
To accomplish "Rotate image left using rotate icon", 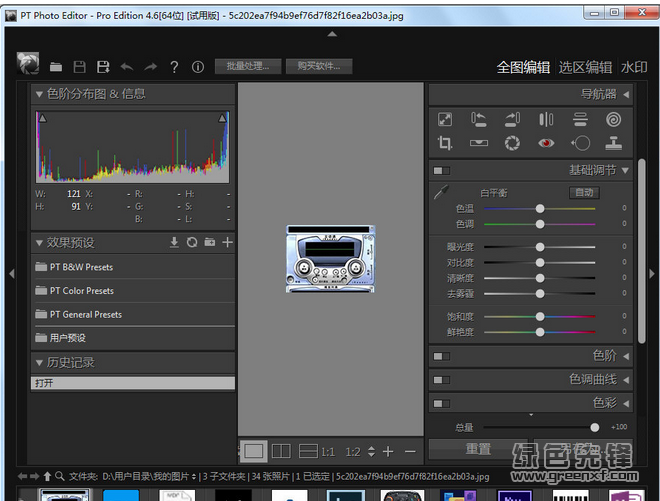I will point(479,119).
